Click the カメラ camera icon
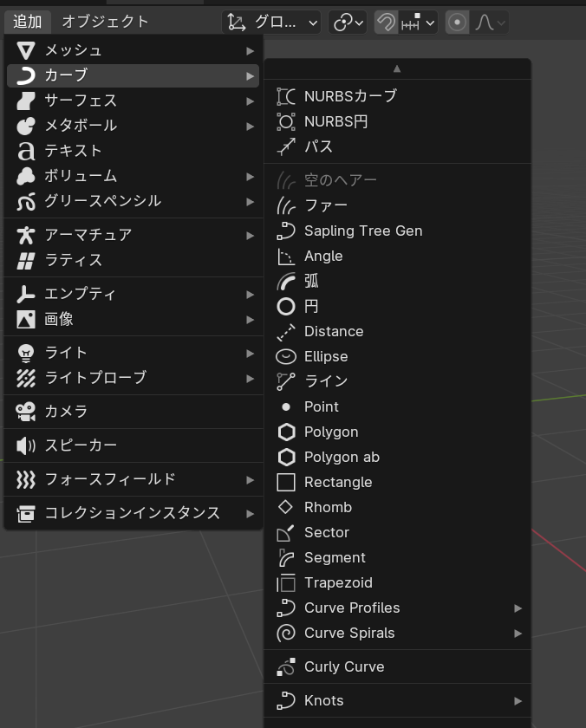Image resolution: width=586 pixels, height=728 pixels. click(x=26, y=412)
